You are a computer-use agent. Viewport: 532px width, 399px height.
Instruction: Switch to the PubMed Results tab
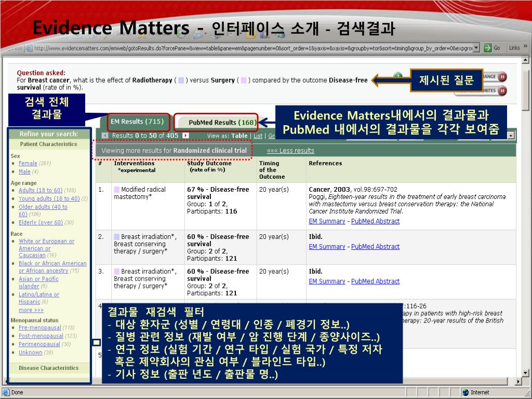pos(222,123)
